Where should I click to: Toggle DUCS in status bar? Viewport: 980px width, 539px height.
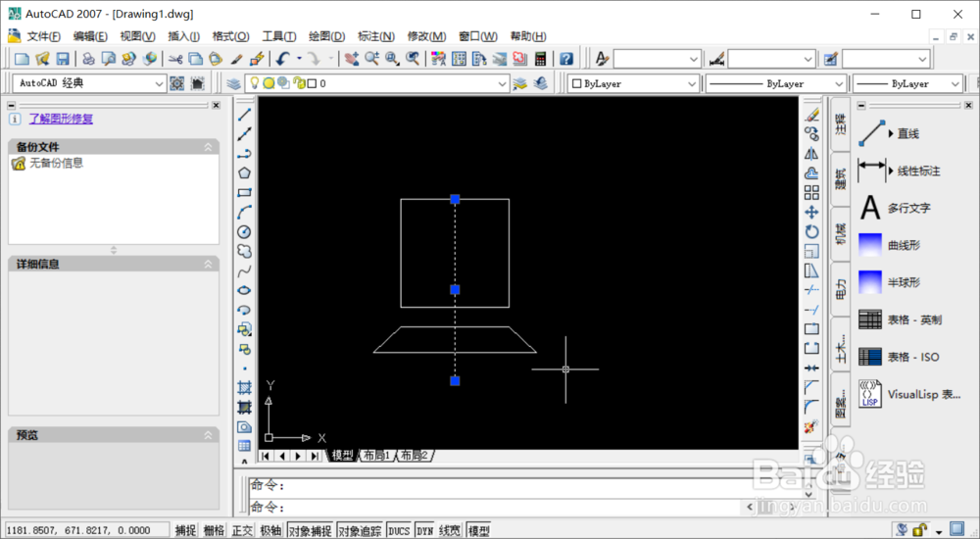[x=399, y=531]
